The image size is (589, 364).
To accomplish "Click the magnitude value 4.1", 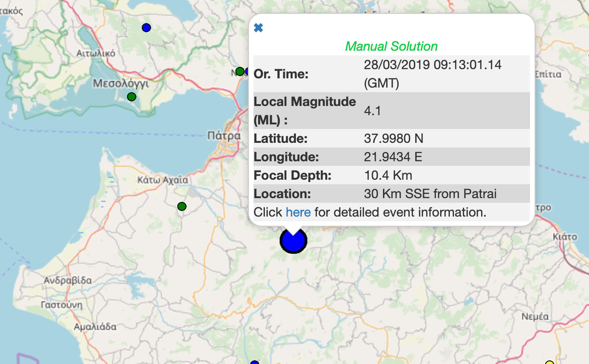I will (x=372, y=111).
